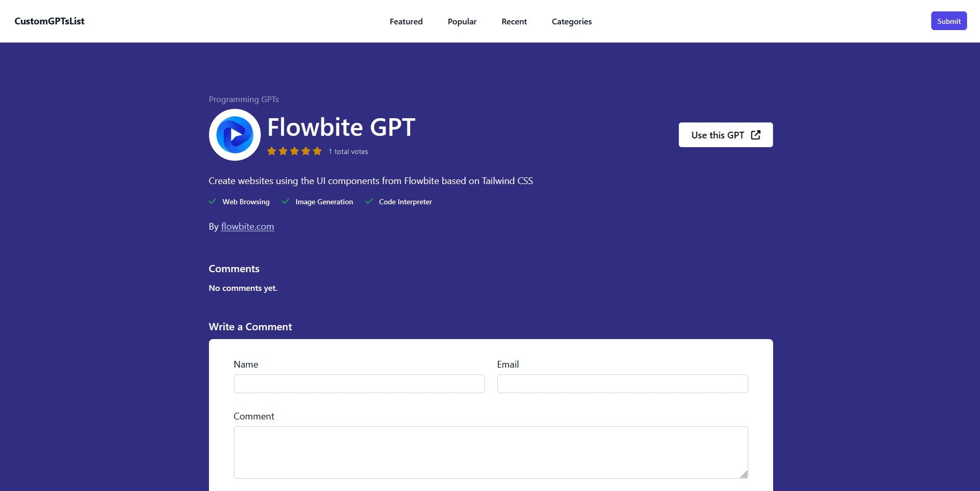980x491 pixels.
Task: Click the 'Web Browsing' capability label
Action: 246,202
